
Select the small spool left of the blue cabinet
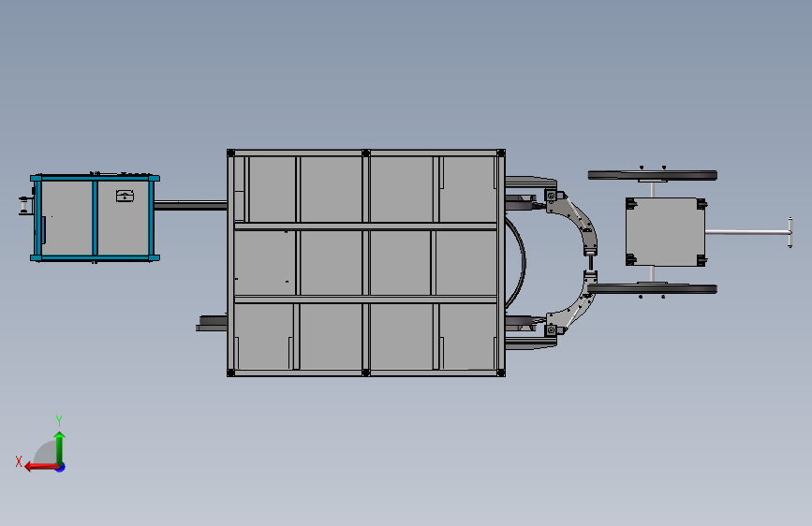24,205
